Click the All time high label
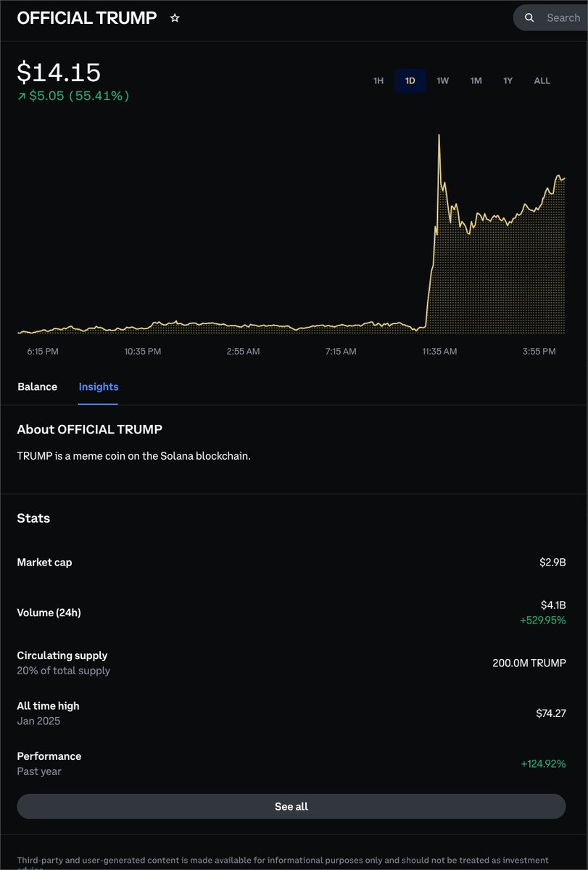 click(x=49, y=705)
